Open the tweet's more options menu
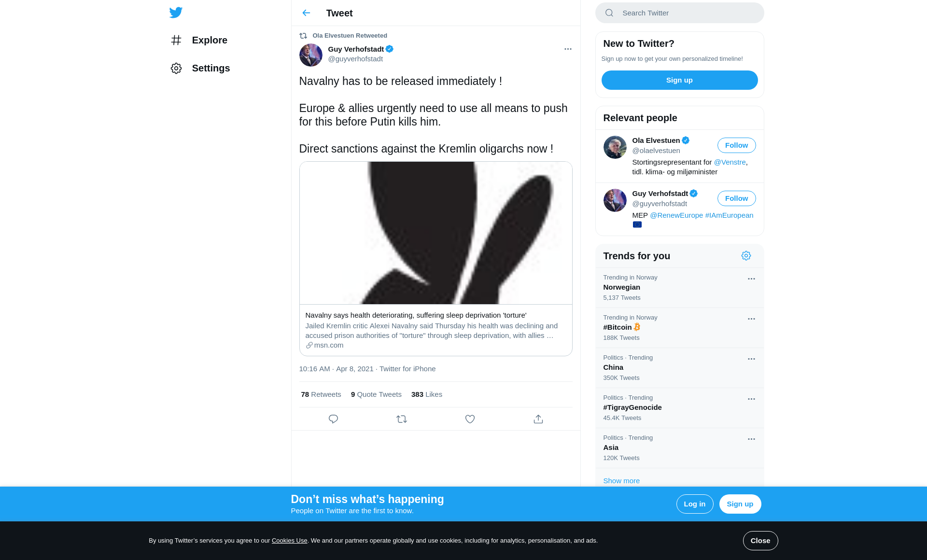927x560 pixels. click(x=568, y=49)
